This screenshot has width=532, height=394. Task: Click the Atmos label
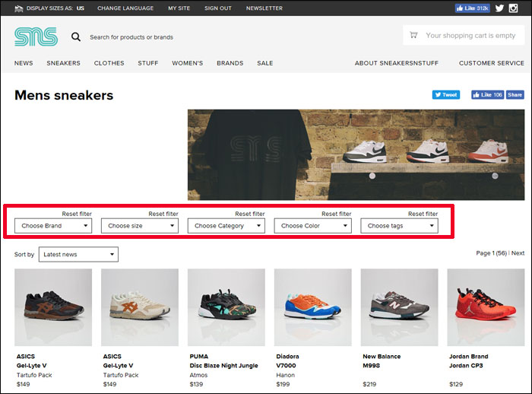pyautogui.click(x=198, y=375)
